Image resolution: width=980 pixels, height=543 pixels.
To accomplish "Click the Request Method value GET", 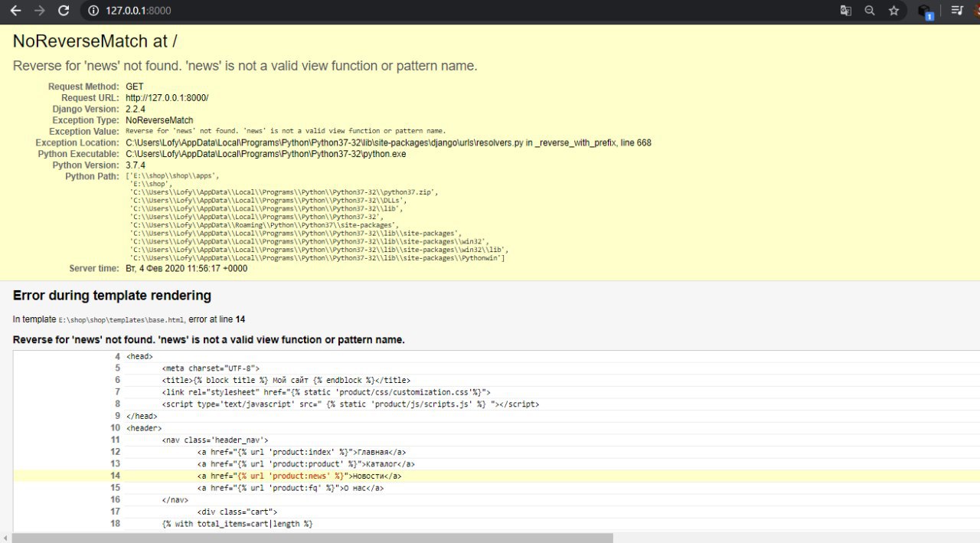I will tap(134, 87).
